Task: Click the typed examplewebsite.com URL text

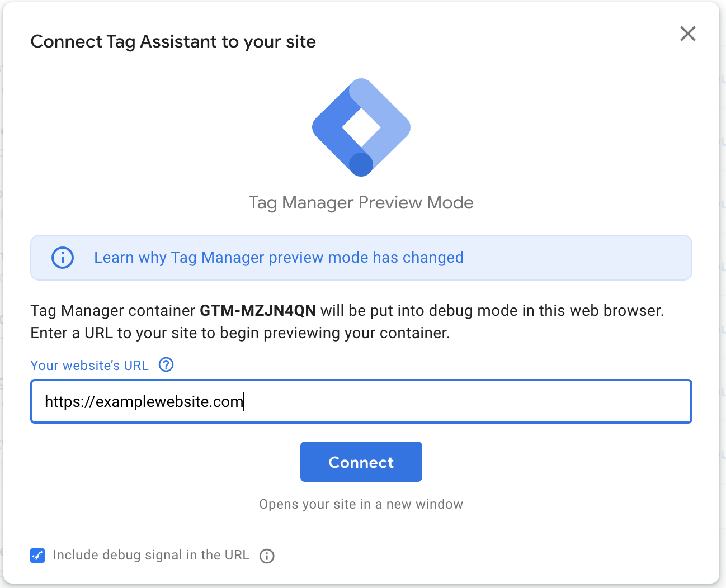Action: click(144, 402)
